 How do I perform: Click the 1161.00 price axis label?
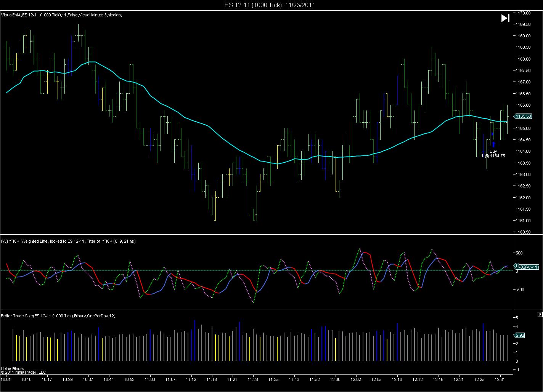point(523,221)
